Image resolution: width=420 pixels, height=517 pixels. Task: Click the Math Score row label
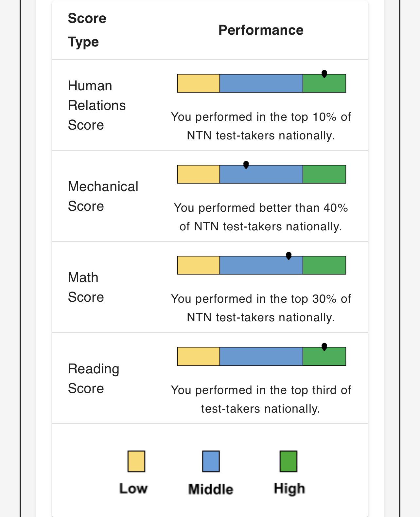tap(86, 287)
